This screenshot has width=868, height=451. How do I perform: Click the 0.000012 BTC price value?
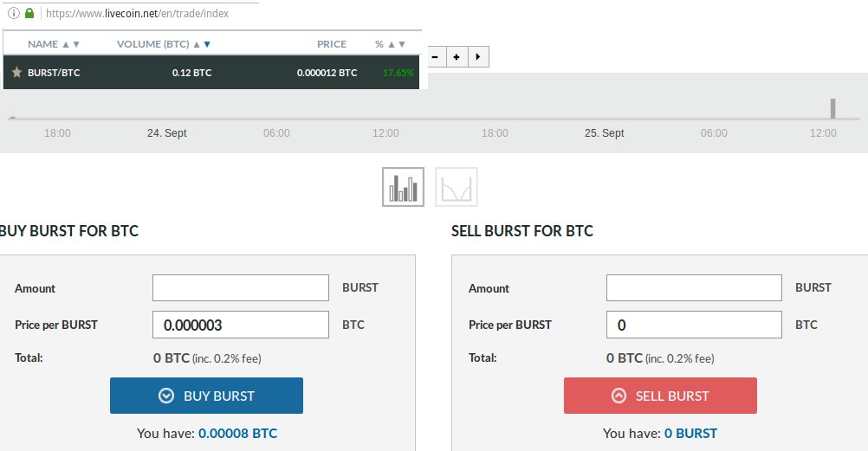pyautogui.click(x=327, y=73)
